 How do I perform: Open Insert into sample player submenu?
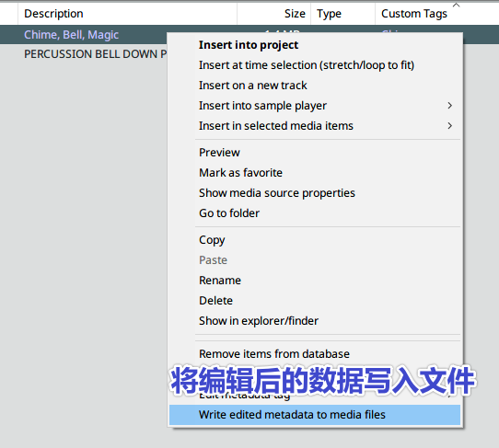pos(315,106)
